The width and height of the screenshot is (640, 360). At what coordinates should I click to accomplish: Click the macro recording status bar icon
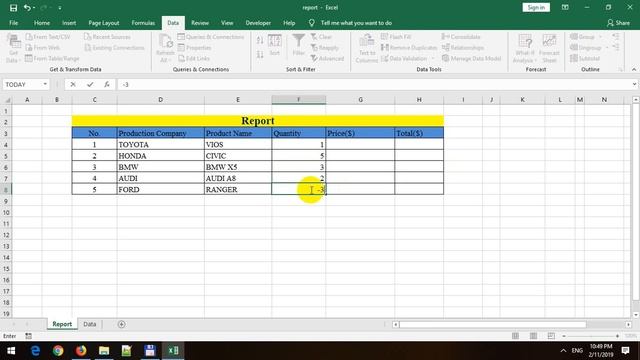28,336
